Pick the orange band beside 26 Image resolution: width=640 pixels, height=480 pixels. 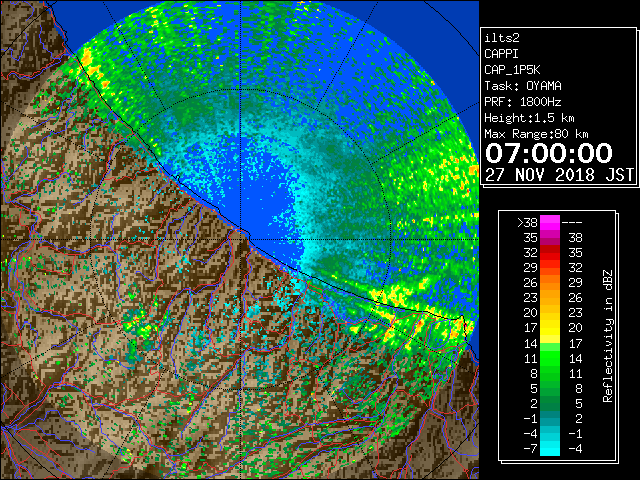550,283
